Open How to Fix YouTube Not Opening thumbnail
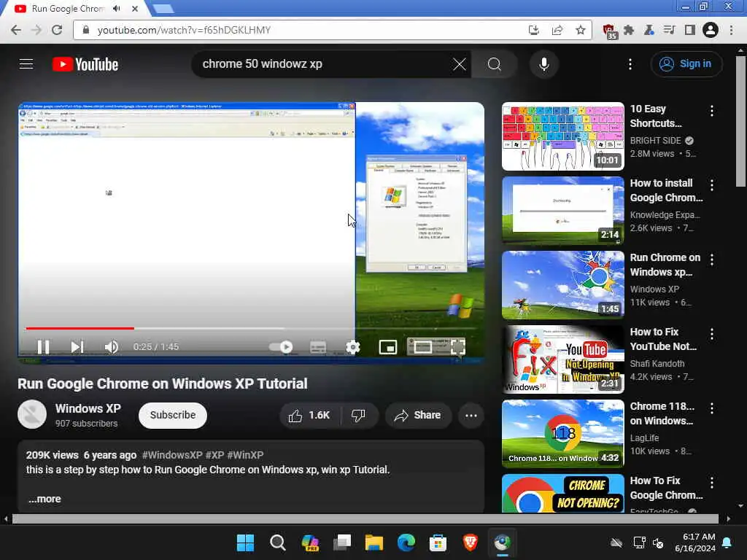This screenshot has width=747, height=560. click(562, 359)
